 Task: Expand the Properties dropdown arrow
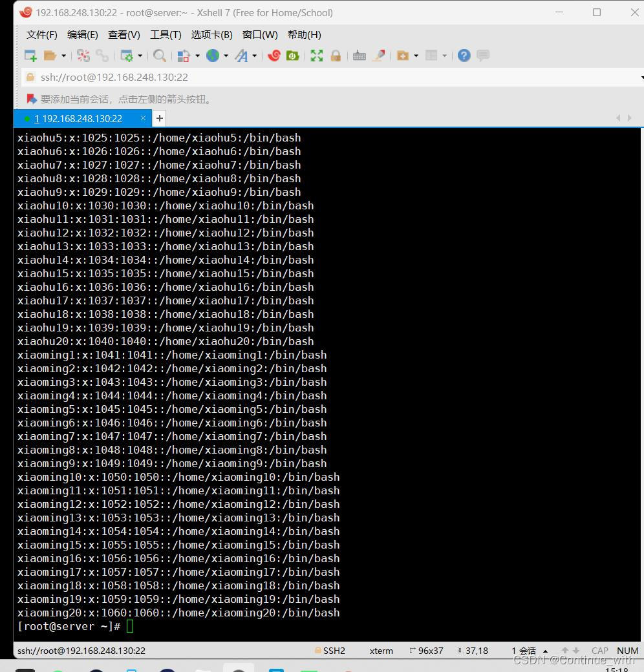point(140,56)
